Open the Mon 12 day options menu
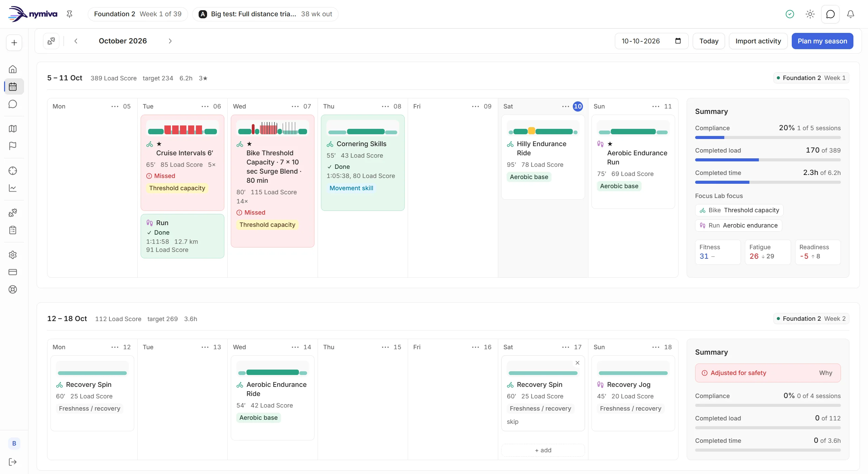 pos(115,347)
